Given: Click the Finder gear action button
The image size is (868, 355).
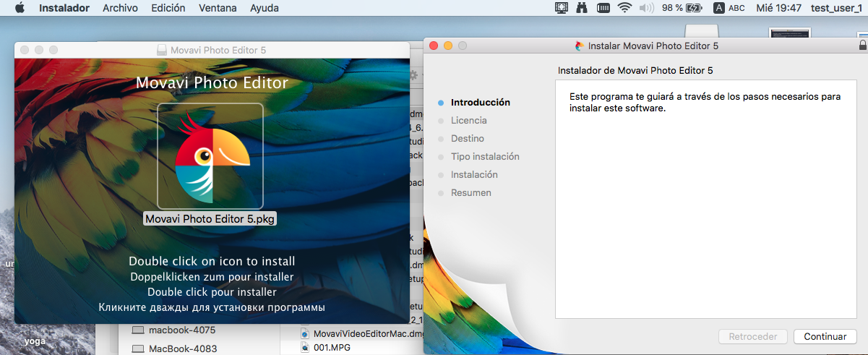Looking at the screenshot, I should (x=414, y=74).
